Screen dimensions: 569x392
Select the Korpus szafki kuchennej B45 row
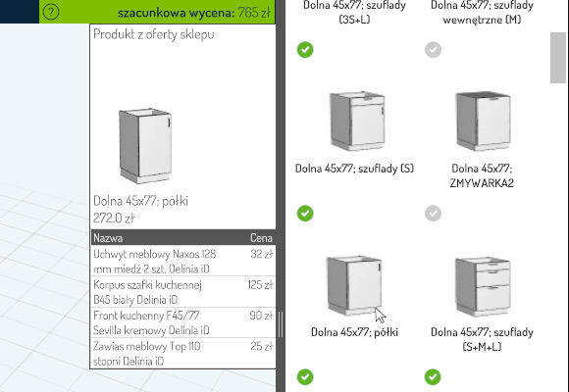(x=182, y=292)
